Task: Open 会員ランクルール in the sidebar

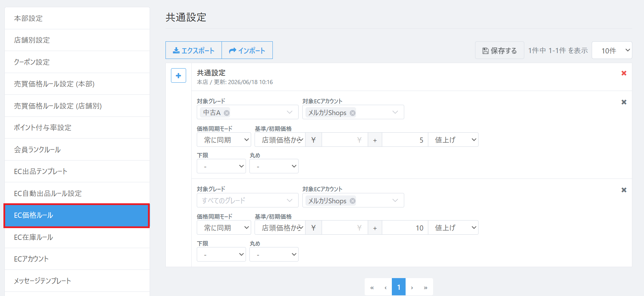Action: point(77,150)
